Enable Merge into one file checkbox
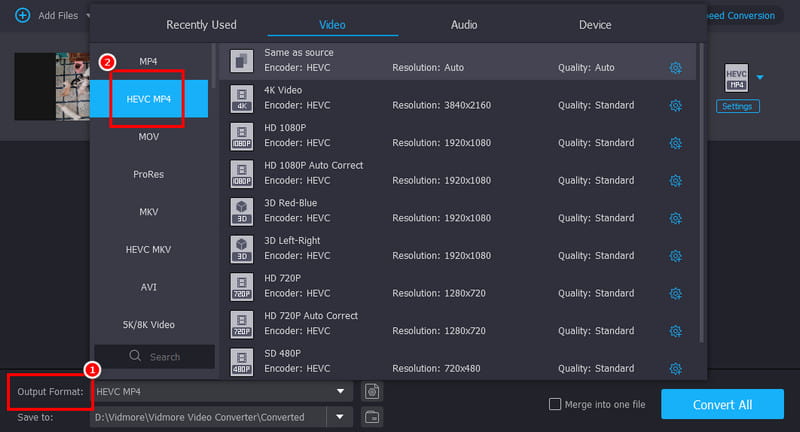Screen dimensions: 800x432 [x=555, y=404]
